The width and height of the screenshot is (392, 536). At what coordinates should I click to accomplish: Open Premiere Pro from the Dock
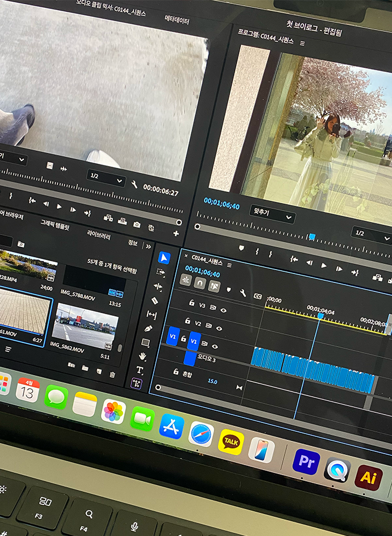[306, 462]
